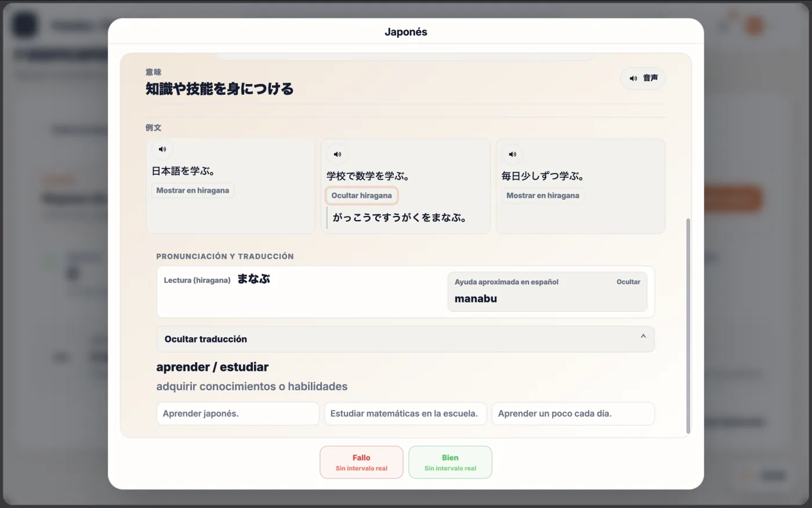Image resolution: width=812 pixels, height=508 pixels.
Task: Click the hiragana reading まなぶ
Action: 253,279
